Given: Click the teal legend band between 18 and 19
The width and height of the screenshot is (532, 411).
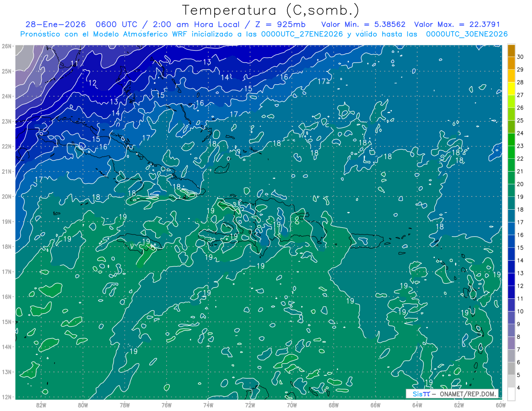Looking at the screenshot, I should pos(511,204).
